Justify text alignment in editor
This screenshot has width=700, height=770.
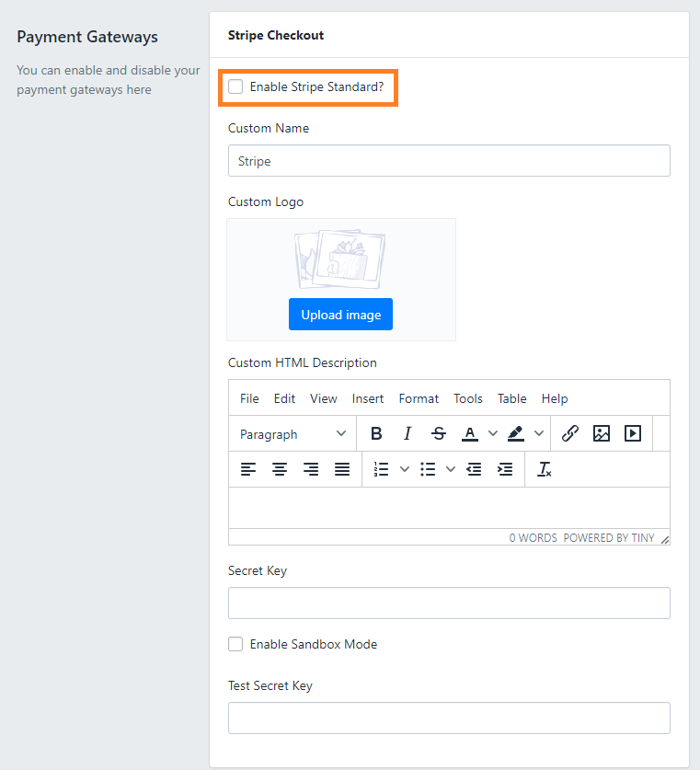342,469
